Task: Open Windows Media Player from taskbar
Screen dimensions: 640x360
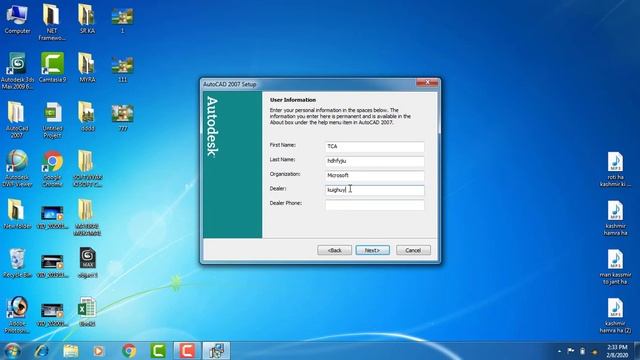Action: 98,351
